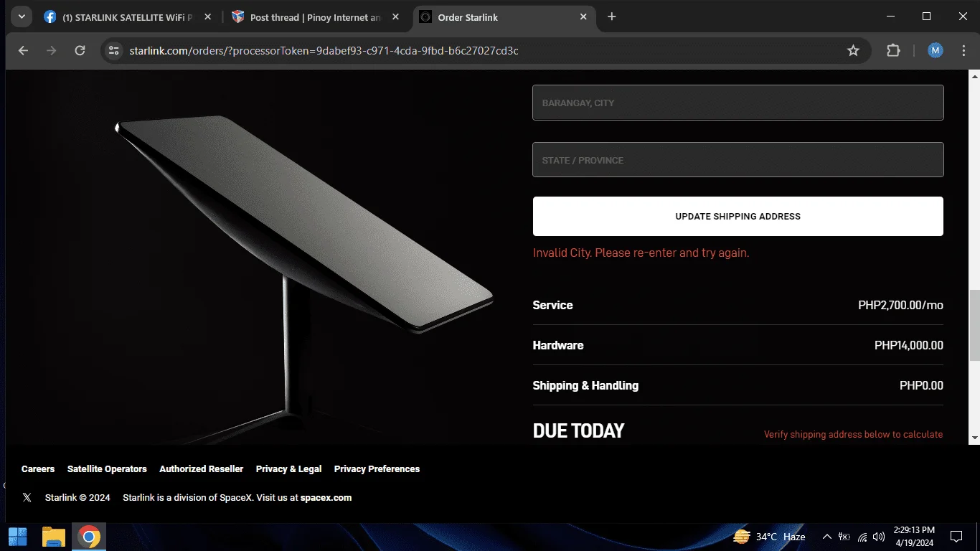Open the Privacy Preferences footer link
This screenshot has width=980, height=551.
click(x=377, y=468)
